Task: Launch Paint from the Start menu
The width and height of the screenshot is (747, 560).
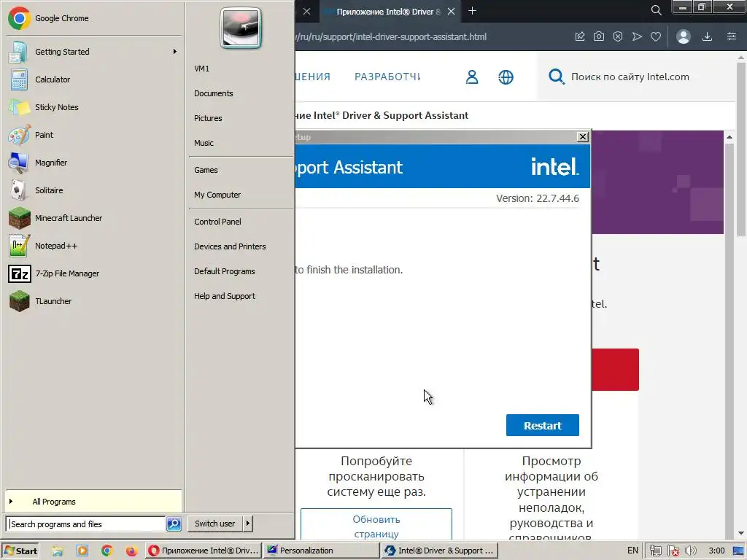Action: click(93, 135)
